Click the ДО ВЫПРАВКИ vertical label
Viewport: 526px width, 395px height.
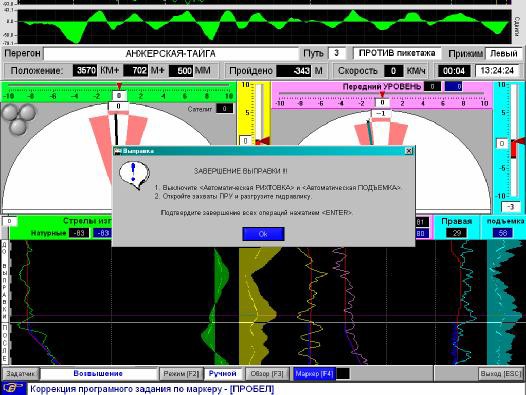coord(5,280)
